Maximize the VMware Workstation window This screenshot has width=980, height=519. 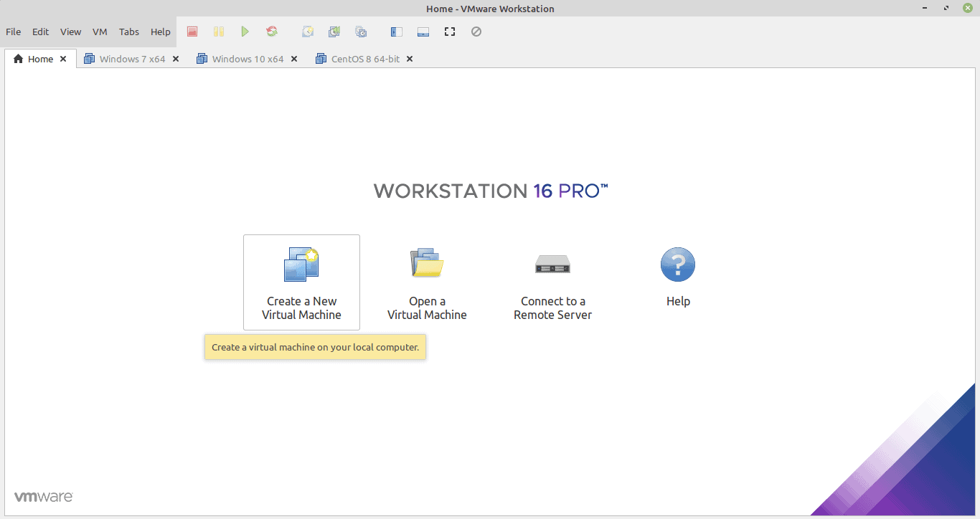pyautogui.click(x=947, y=9)
